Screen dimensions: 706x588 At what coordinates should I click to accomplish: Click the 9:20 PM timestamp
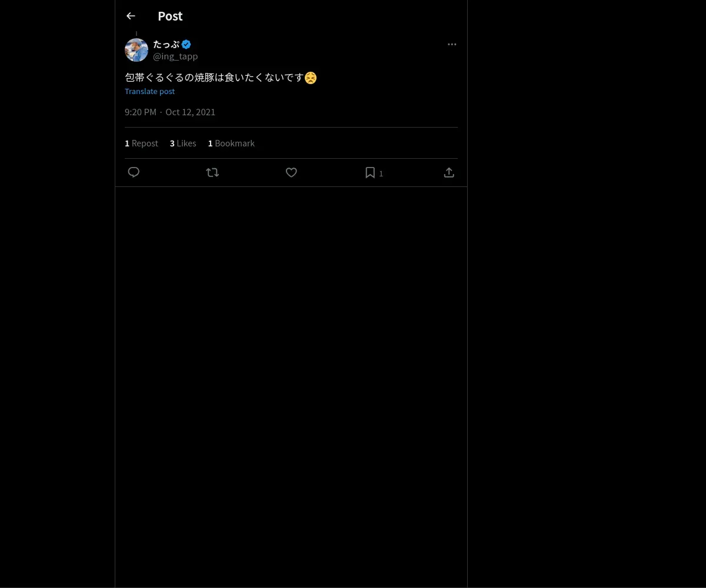(141, 112)
